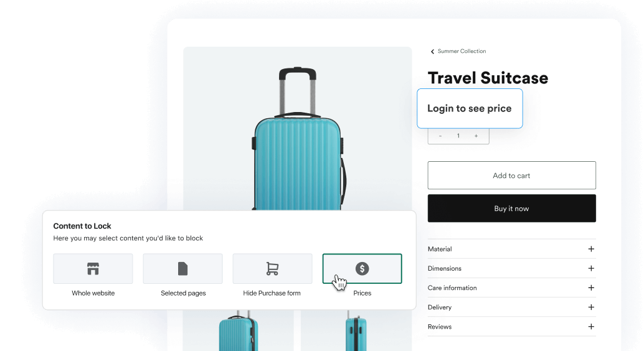The image size is (644, 351).
Task: Click the quantity number field
Action: pos(458,136)
